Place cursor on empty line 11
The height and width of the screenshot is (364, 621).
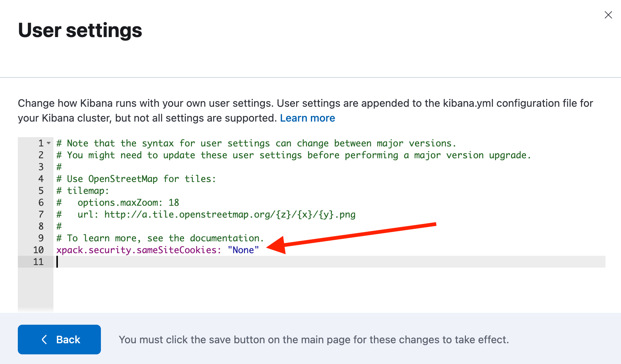330,262
